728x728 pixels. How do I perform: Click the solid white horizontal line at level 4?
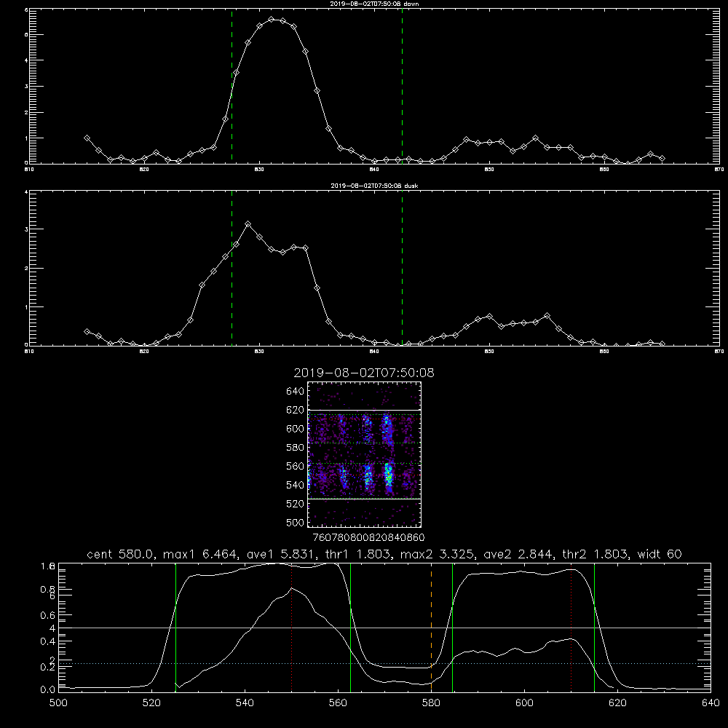click(384, 628)
